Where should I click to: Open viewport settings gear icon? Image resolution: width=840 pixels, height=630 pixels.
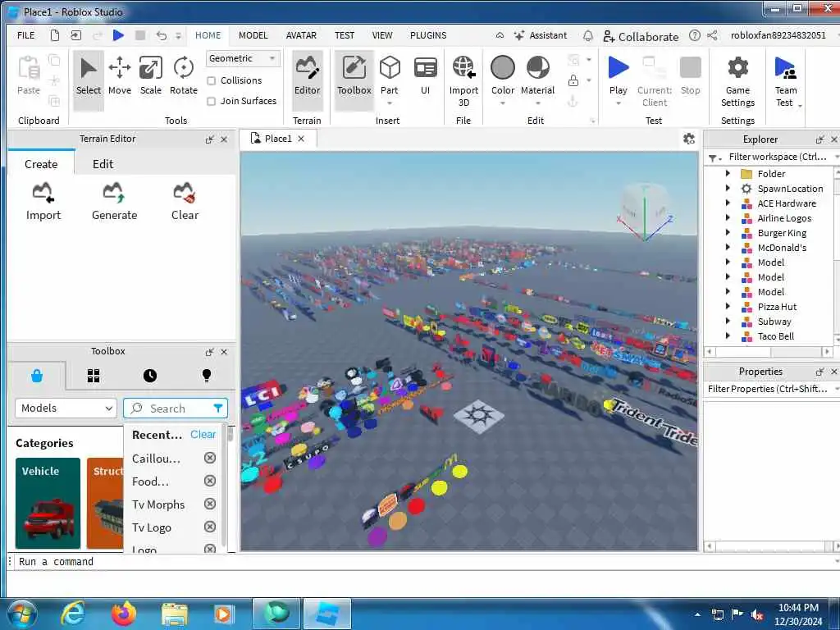[x=689, y=139]
